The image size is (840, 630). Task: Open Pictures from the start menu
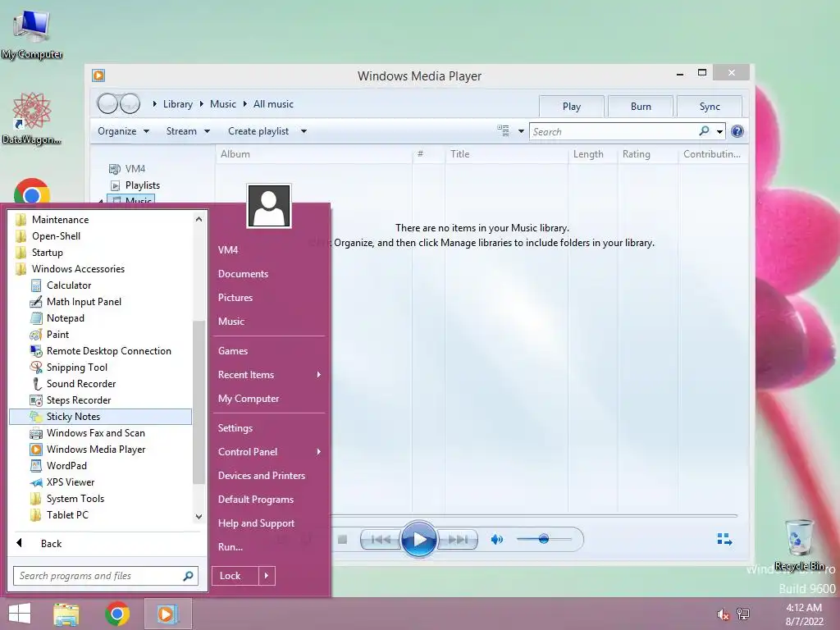coord(235,297)
